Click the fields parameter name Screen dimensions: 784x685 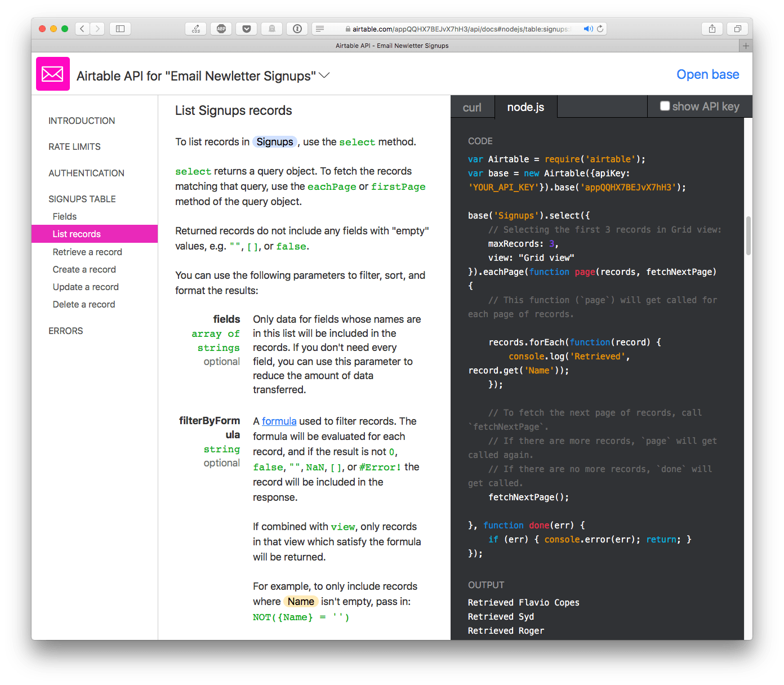pyautogui.click(x=226, y=319)
